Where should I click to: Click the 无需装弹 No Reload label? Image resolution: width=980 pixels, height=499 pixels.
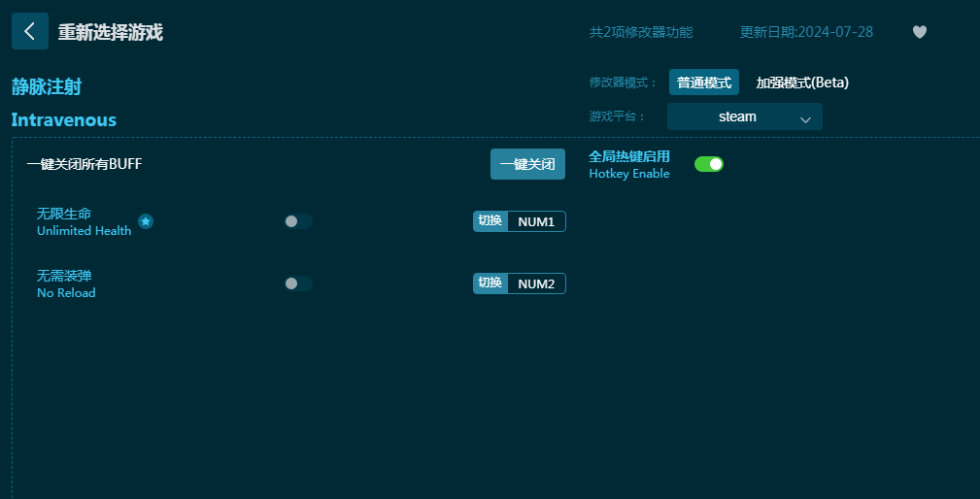(x=66, y=284)
